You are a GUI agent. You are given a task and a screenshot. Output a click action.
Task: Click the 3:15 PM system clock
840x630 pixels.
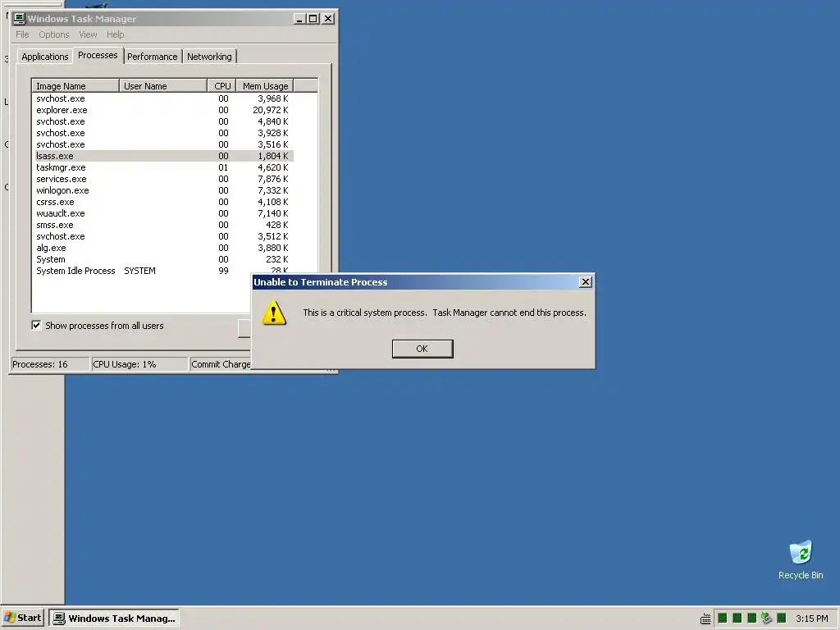[811, 619]
